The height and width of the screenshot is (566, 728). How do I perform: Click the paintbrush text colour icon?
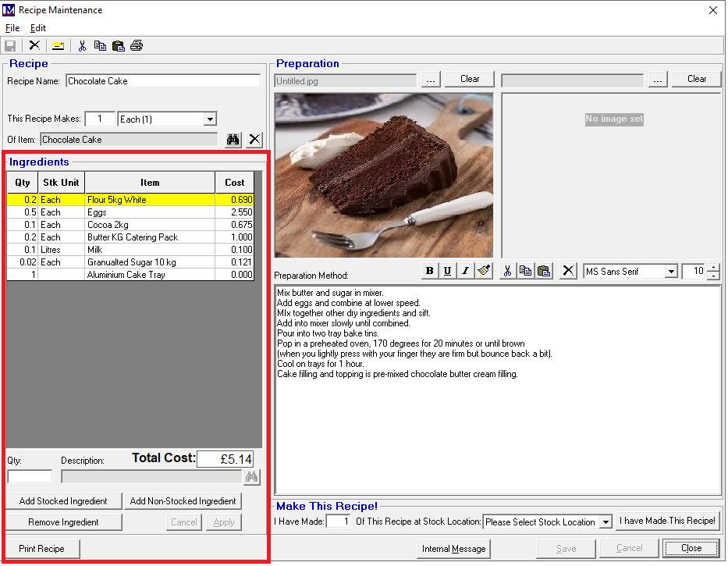coord(484,271)
